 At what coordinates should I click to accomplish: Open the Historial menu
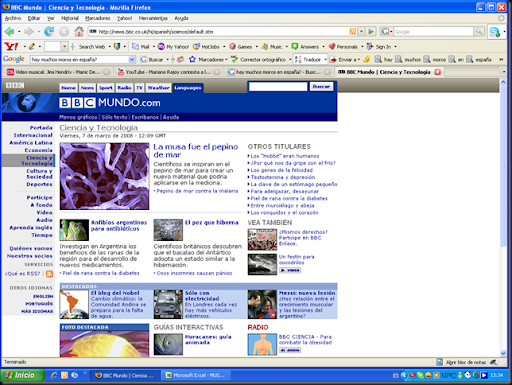[x=70, y=18]
